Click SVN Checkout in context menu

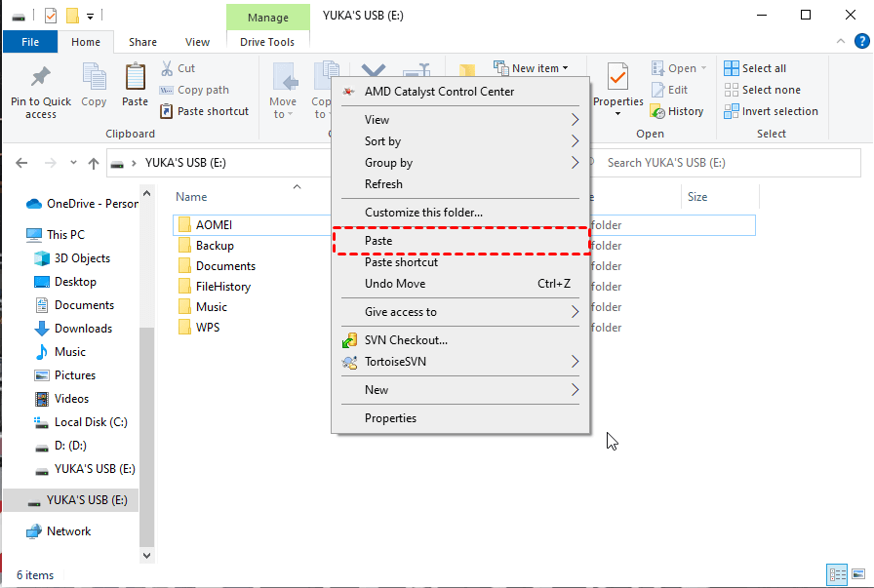[x=406, y=340]
